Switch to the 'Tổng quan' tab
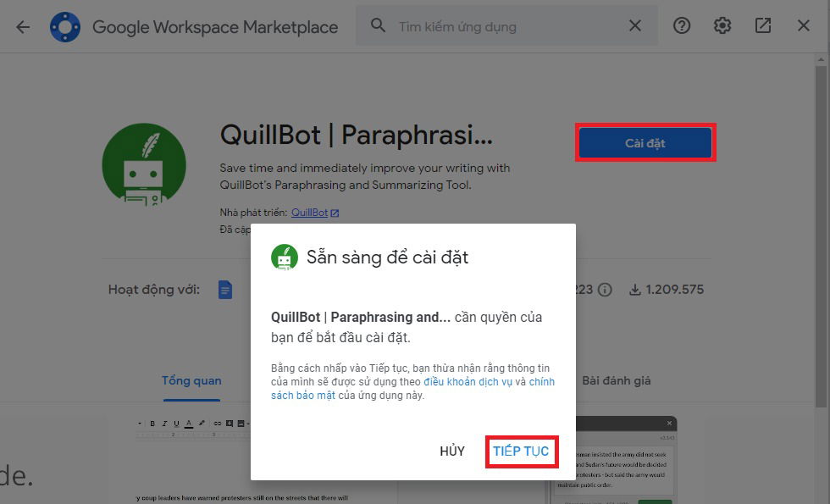The image size is (830, 504). pos(191,380)
